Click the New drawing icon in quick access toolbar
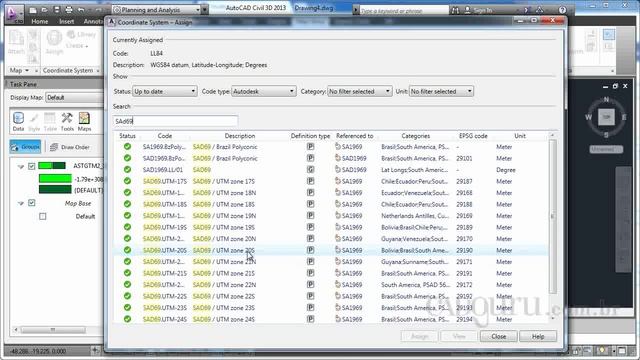 click(x=33, y=10)
